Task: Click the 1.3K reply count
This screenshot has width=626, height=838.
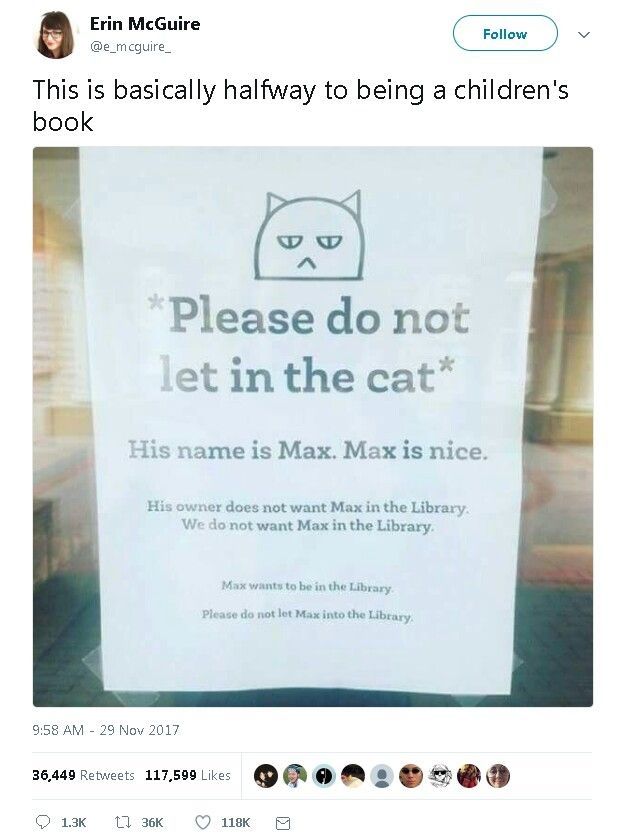Action: 73,823
